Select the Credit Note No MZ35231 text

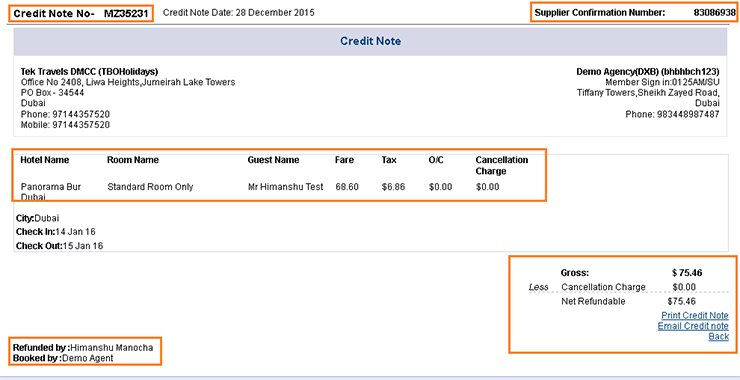pos(81,14)
